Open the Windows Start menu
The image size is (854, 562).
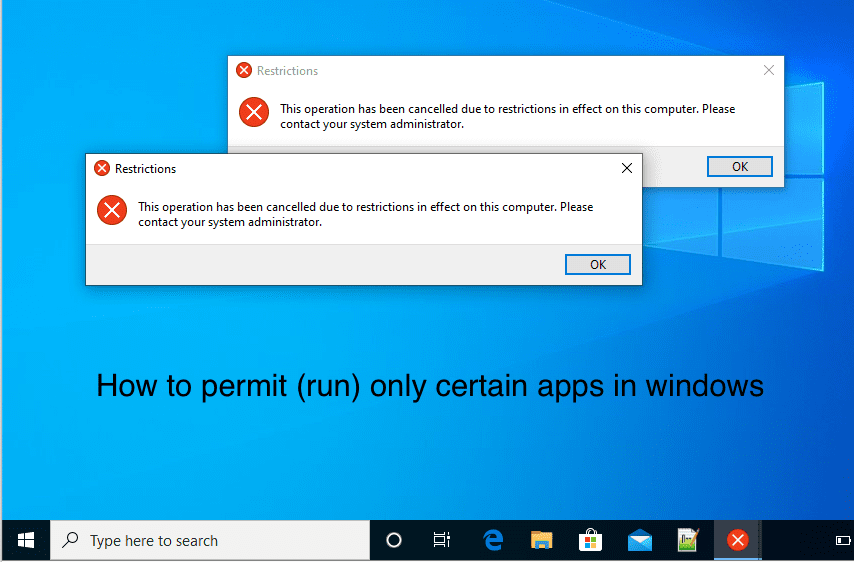point(26,540)
